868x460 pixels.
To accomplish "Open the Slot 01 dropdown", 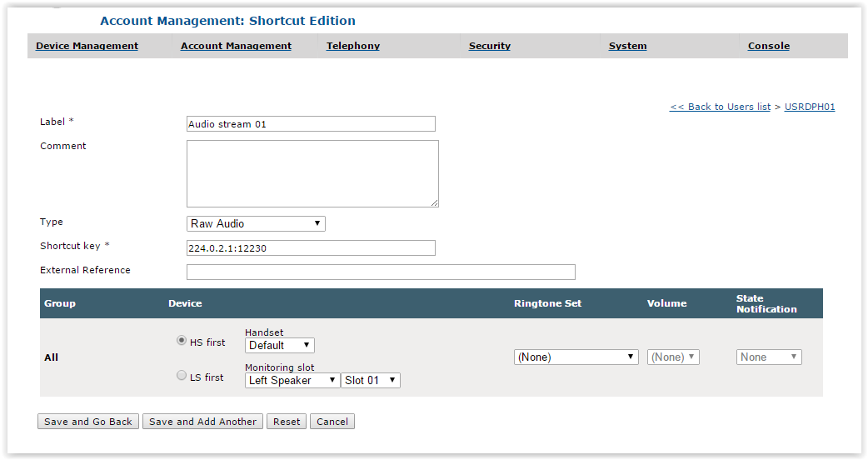I will [x=371, y=380].
